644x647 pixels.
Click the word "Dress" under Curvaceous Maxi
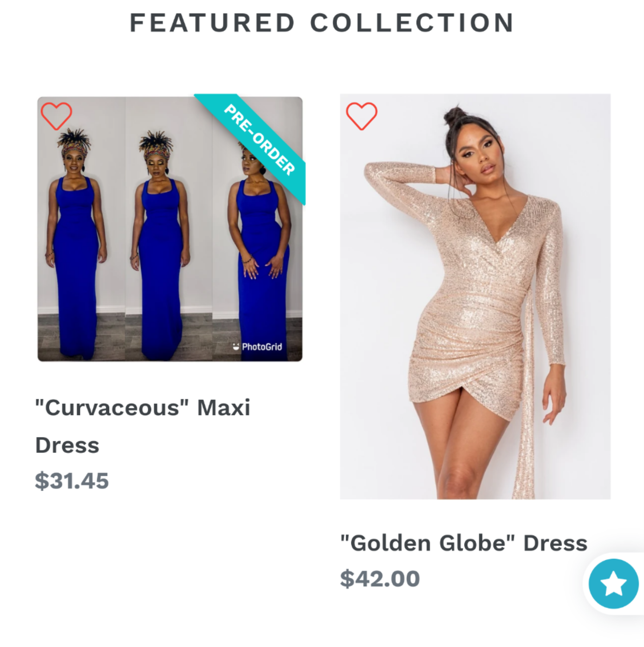click(67, 445)
